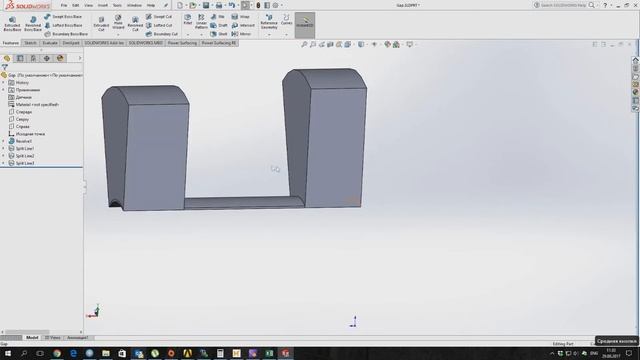Select the Extruded Cut tool
Image resolution: width=640 pixels, height=360 pixels.
pyautogui.click(x=101, y=24)
